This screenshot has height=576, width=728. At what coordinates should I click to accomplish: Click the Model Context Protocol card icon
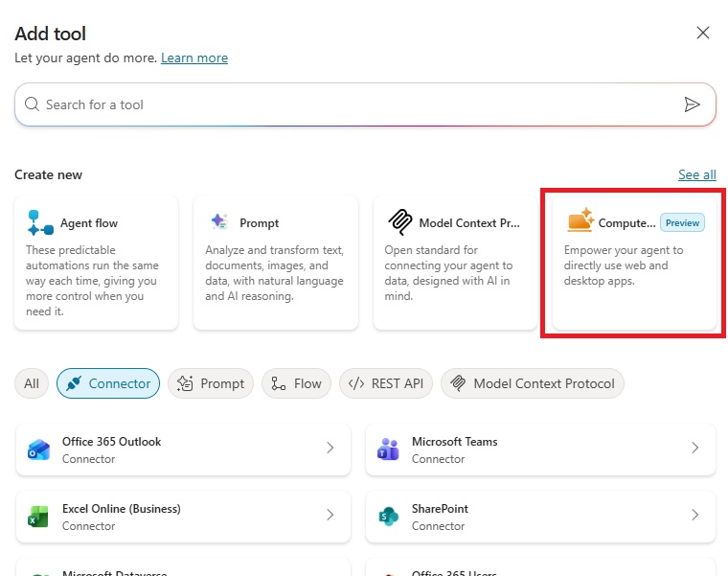pos(399,222)
